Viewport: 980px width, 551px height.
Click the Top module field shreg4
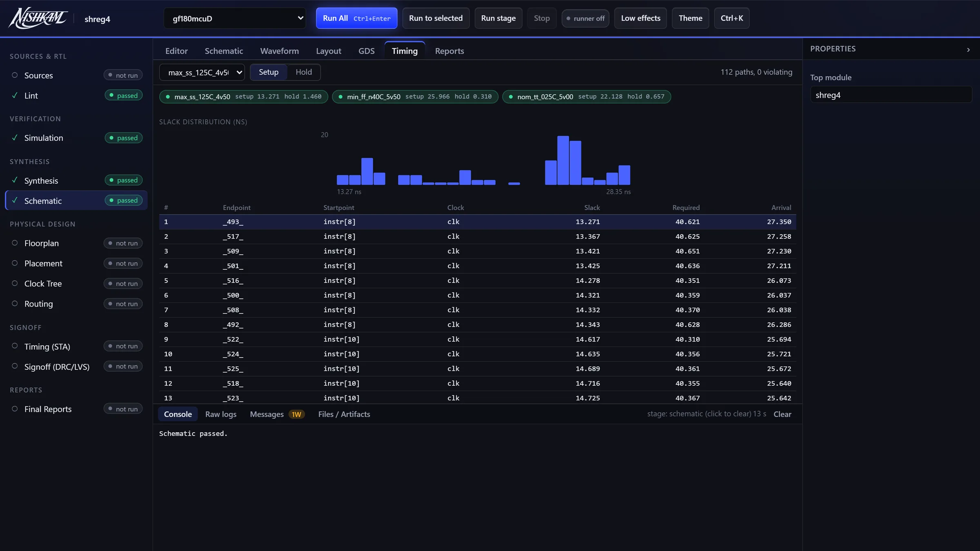[891, 95]
